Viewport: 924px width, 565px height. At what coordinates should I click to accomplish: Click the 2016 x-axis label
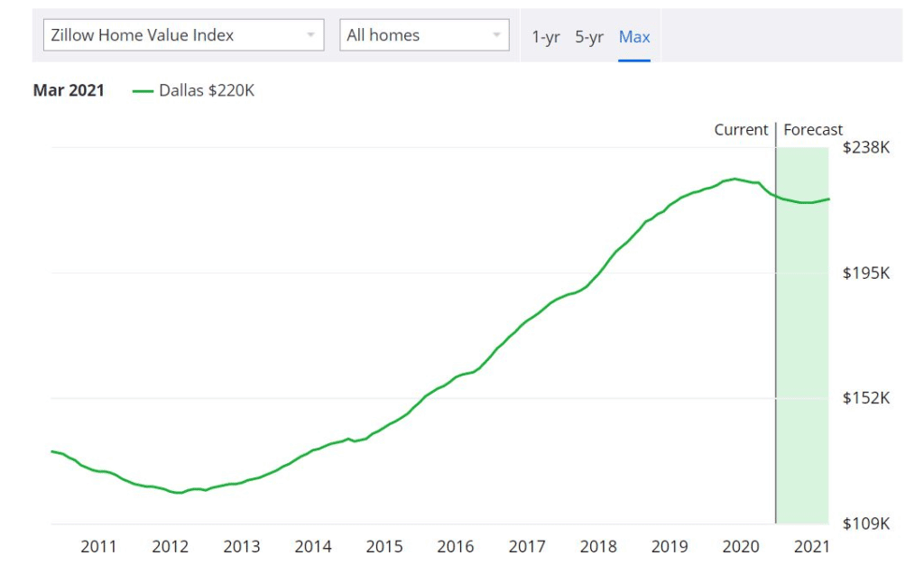pyautogui.click(x=456, y=547)
